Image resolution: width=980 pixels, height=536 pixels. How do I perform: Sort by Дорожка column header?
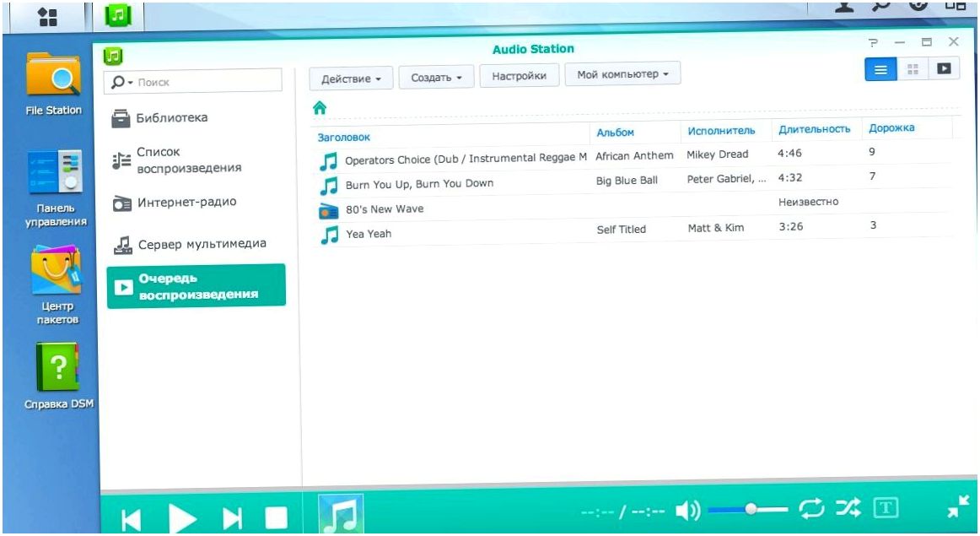coord(891,127)
